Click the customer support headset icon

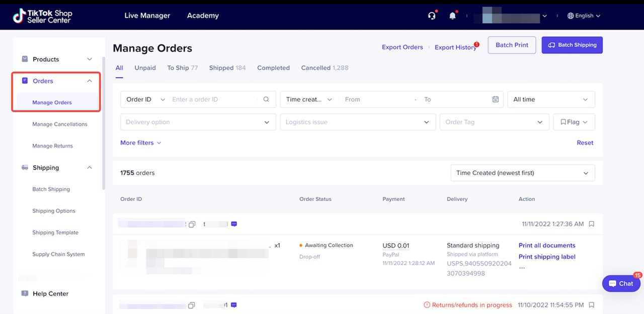point(431,16)
